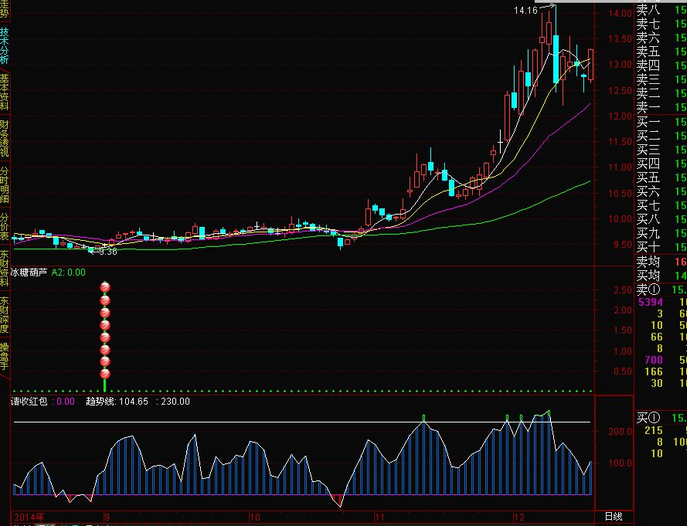Click the 14.16 high price marker
The width and height of the screenshot is (687, 529).
(x=525, y=10)
